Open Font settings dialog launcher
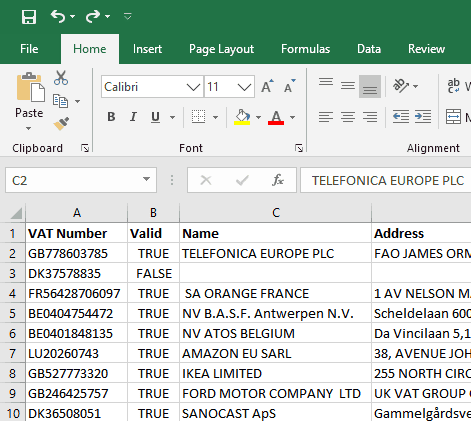471x421 pixels. pos(299,148)
